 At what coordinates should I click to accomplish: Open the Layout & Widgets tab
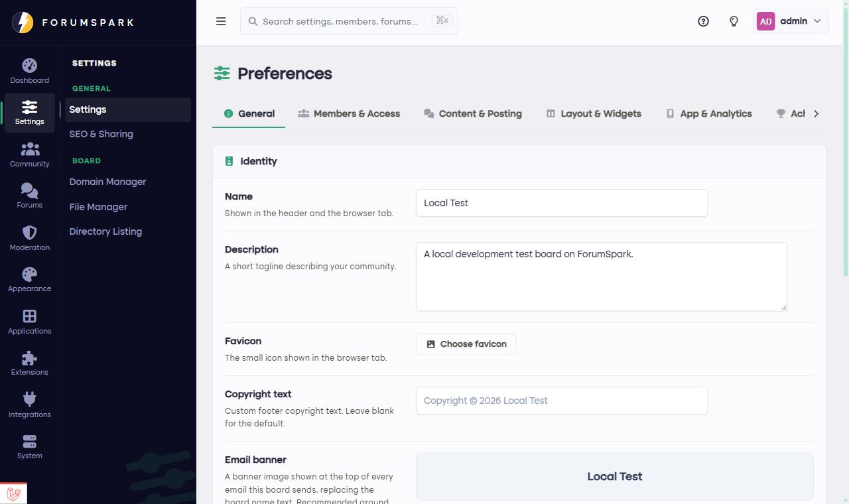click(x=594, y=113)
